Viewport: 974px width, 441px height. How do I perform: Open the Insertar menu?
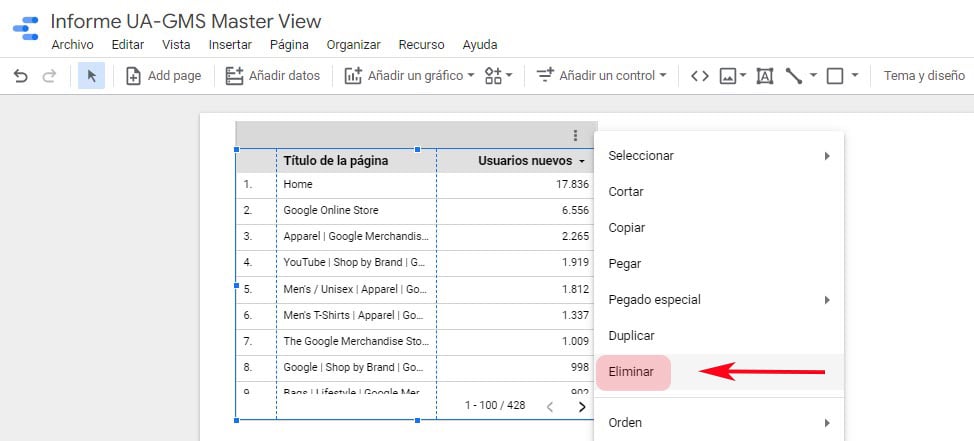230,45
